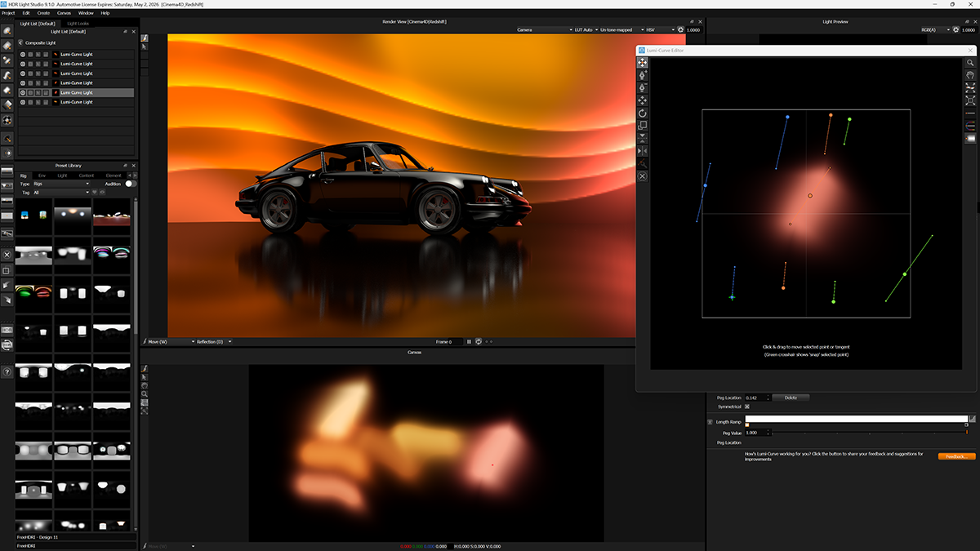The width and height of the screenshot is (980, 551).
Task: Click the remove point icon in Lumi-Curve Editor
Action: (644, 87)
